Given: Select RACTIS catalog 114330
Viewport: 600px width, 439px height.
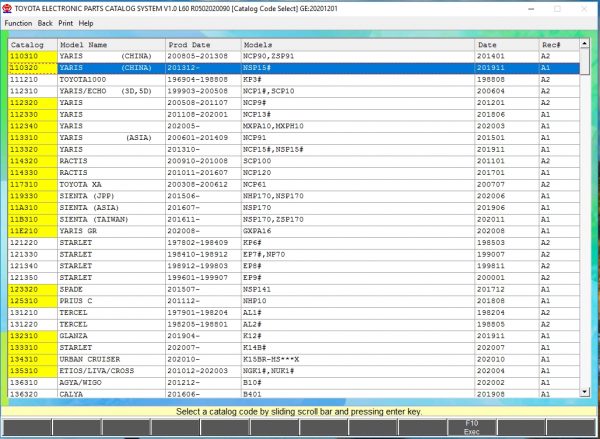Looking at the screenshot, I should pos(293,173).
